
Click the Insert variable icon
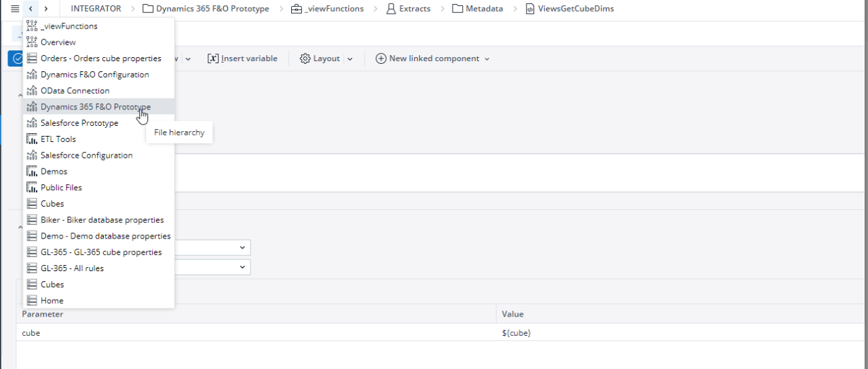click(213, 58)
